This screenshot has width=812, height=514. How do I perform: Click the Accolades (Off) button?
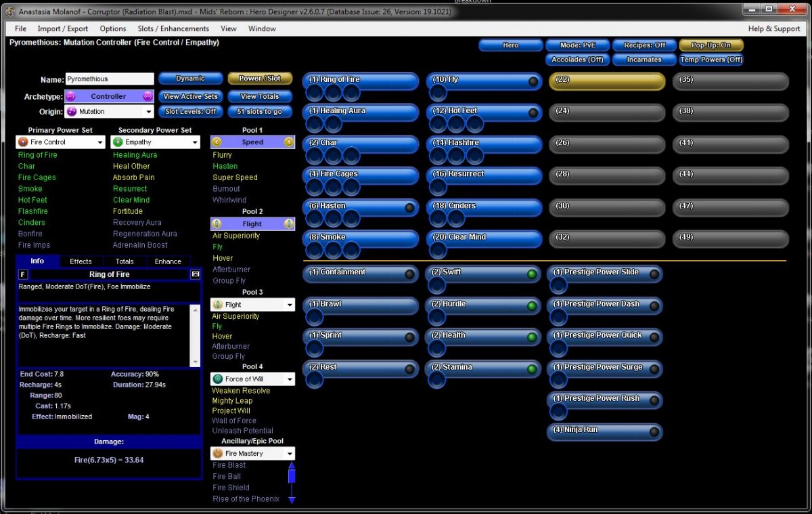tap(577, 60)
